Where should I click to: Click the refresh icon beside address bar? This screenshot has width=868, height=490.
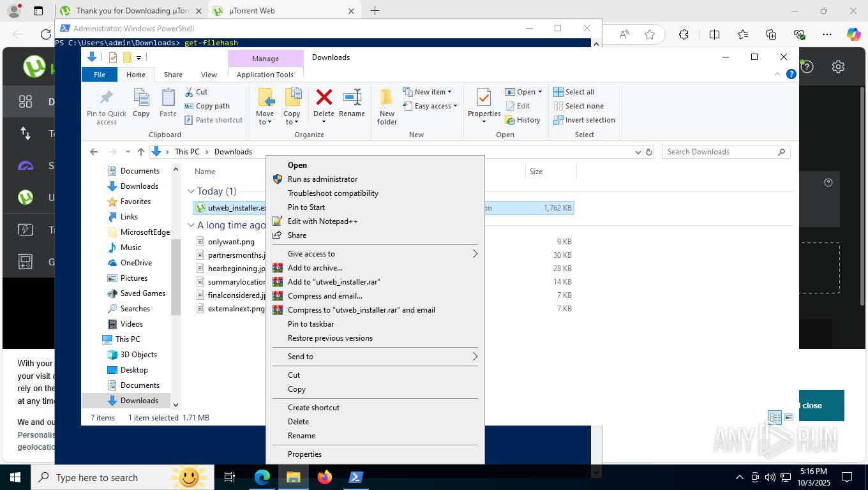click(x=649, y=152)
